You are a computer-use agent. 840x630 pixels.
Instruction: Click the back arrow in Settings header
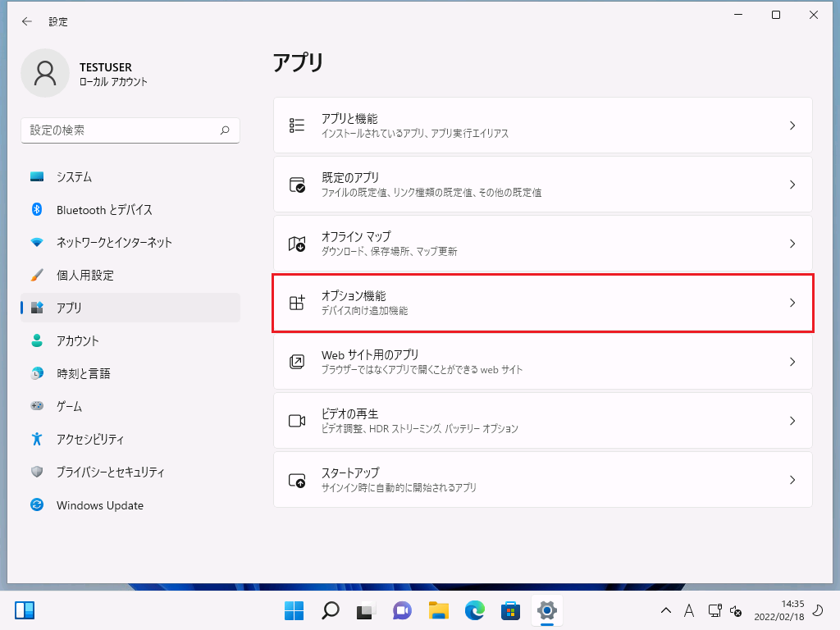pos(27,22)
